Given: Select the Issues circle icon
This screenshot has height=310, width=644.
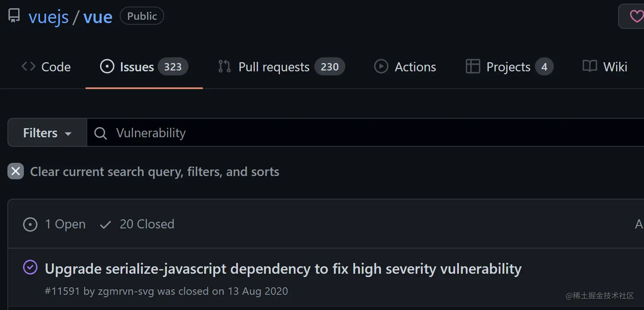Looking at the screenshot, I should 106,67.
